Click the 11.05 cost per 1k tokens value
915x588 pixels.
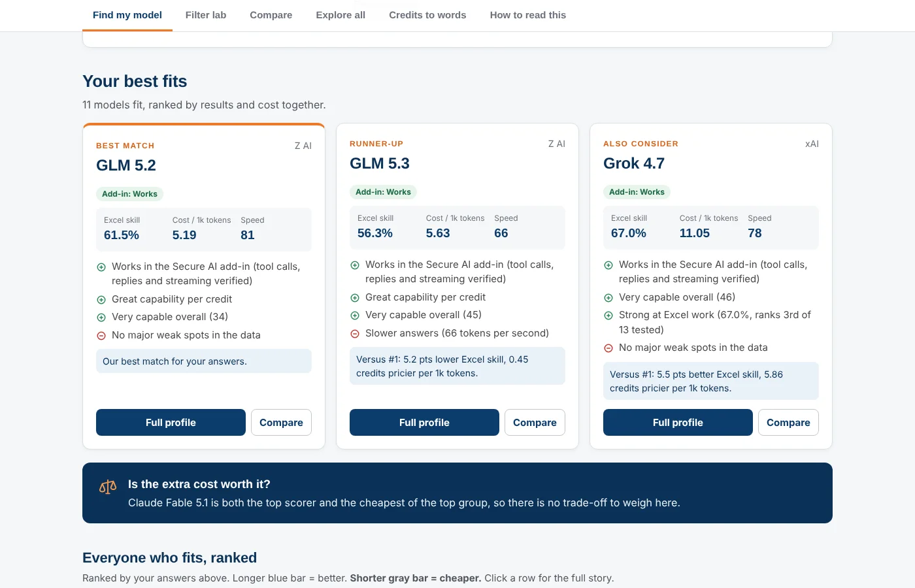[695, 233]
